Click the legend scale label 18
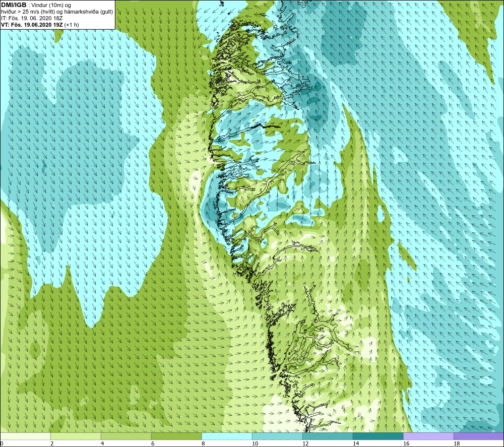The width and height of the screenshot is (504, 447). click(x=457, y=444)
